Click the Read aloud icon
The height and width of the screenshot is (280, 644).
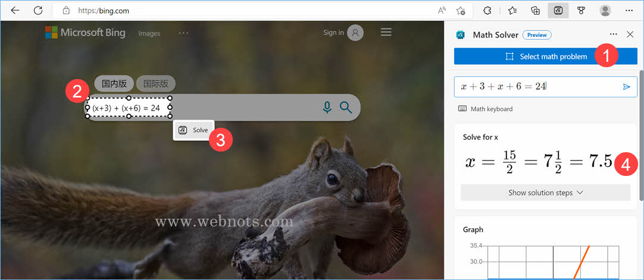442,11
